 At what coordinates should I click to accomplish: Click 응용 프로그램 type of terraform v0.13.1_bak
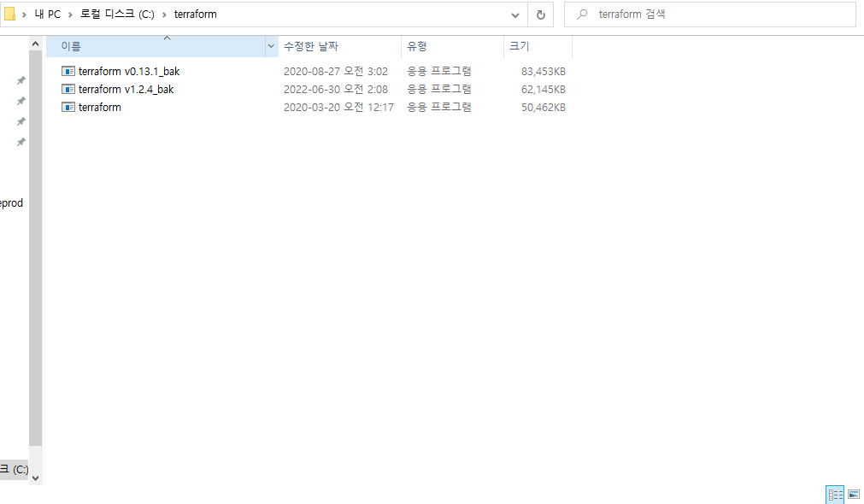[439, 71]
